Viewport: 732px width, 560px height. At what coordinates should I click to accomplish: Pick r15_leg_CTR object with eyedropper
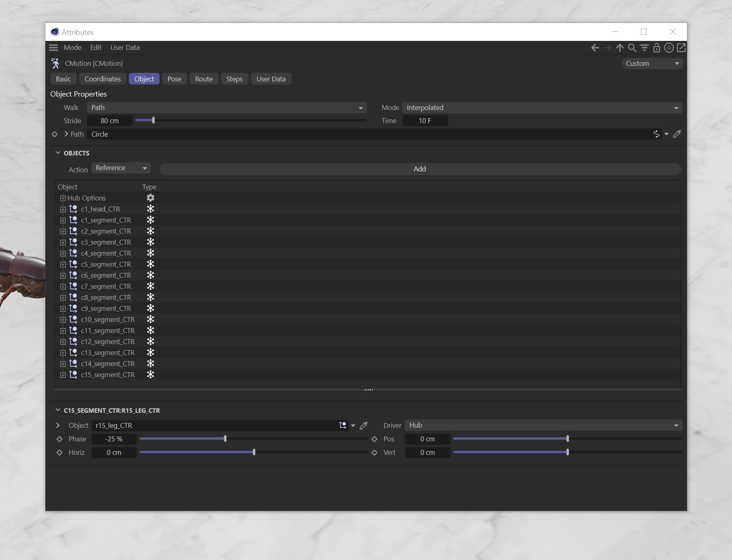(363, 425)
